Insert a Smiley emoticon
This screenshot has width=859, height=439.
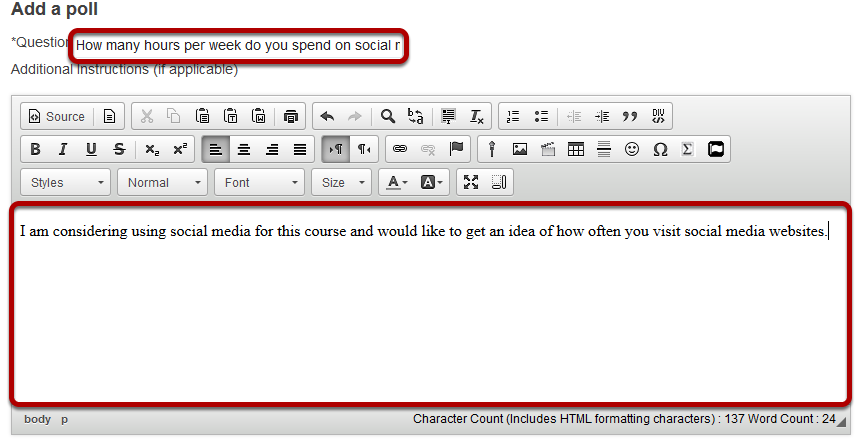tap(632, 149)
